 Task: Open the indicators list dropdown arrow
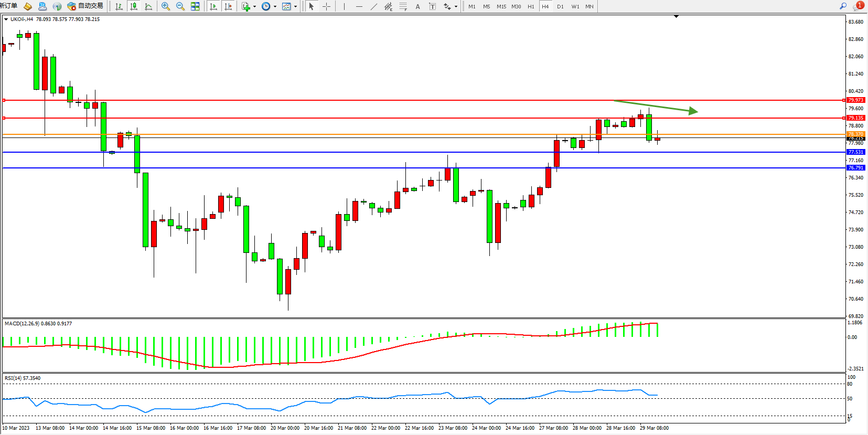pos(254,7)
